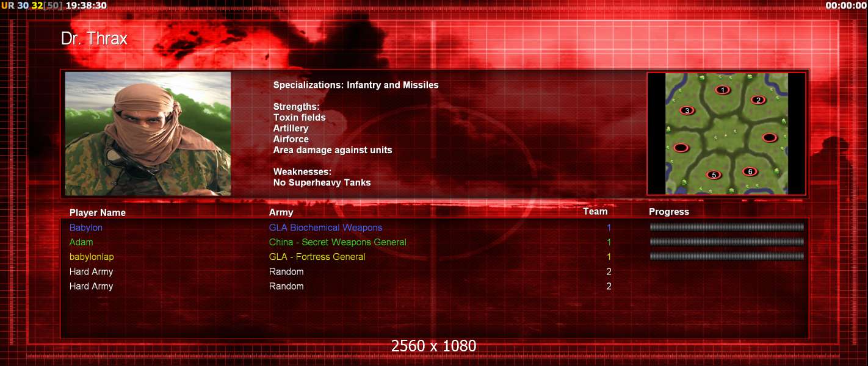This screenshot has height=366, width=868.
Task: Click the 19:38:30 clock overlay
Action: [86, 5]
